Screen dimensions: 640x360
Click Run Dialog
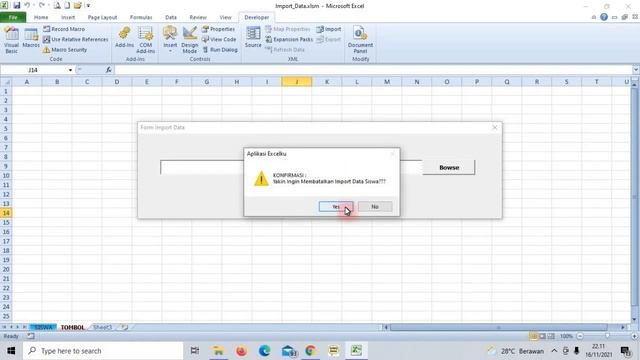(220, 49)
